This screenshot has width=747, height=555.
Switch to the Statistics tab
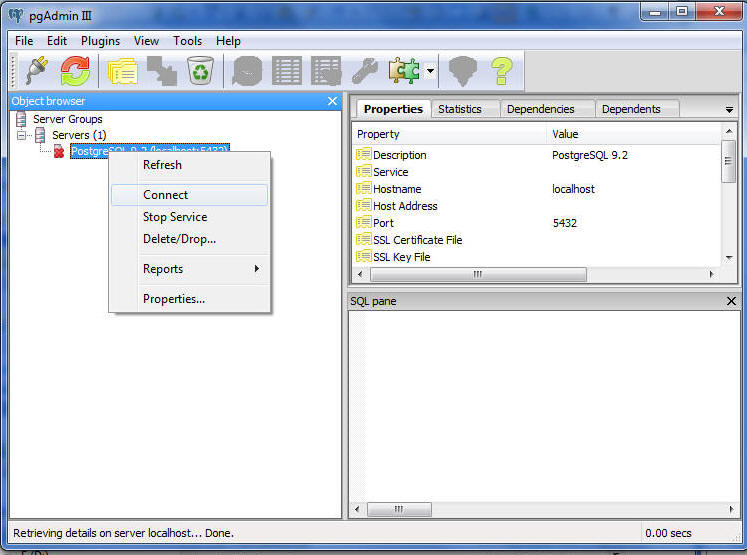(459, 109)
